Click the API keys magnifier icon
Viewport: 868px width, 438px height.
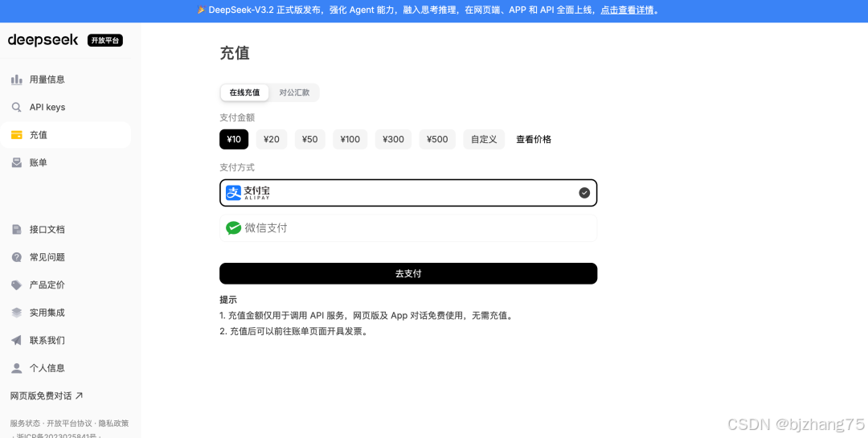(17, 107)
